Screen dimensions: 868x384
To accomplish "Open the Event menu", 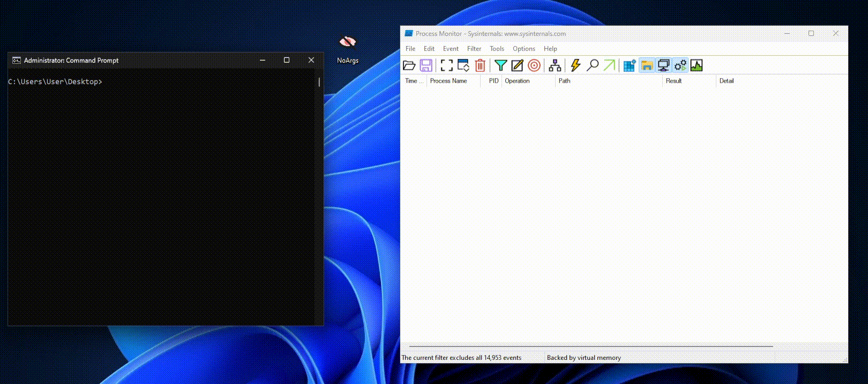I will [451, 49].
